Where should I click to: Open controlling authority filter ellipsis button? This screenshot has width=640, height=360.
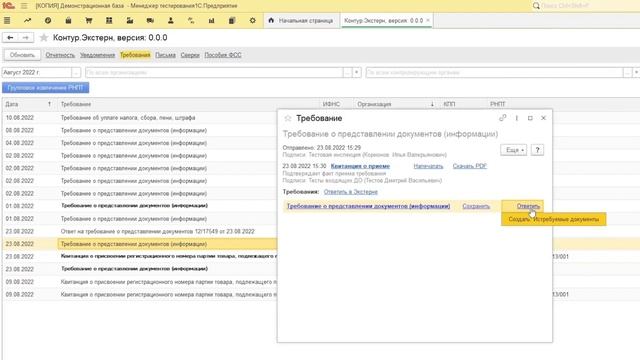pyautogui.click(x=627, y=73)
